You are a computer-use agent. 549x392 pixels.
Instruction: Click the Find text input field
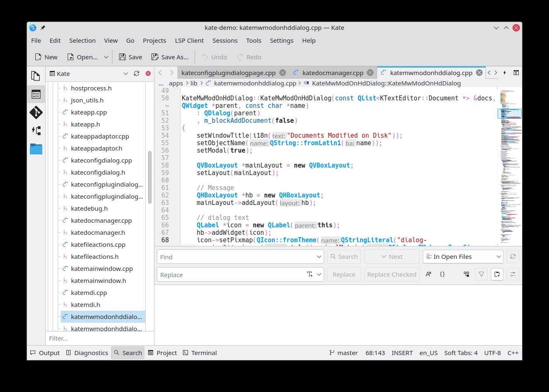tap(237, 257)
